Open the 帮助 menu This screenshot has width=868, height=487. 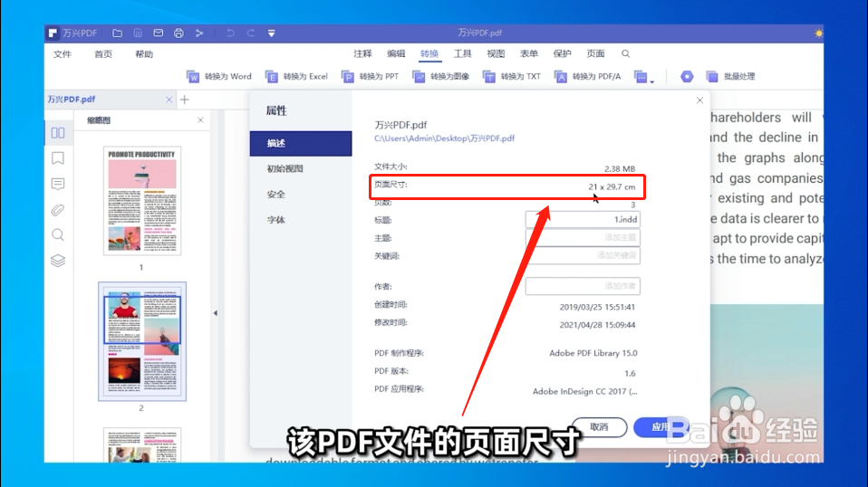(x=144, y=54)
